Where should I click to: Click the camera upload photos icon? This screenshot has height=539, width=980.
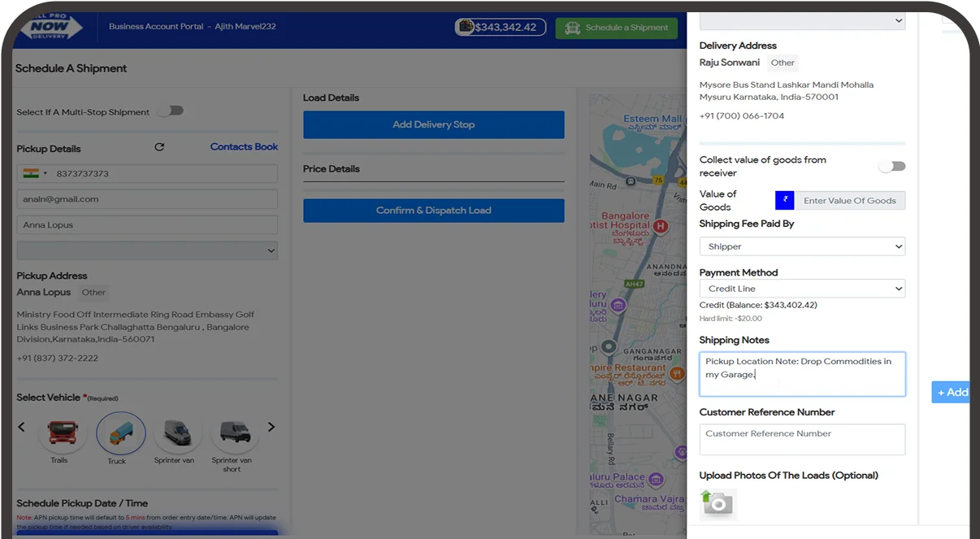(718, 503)
